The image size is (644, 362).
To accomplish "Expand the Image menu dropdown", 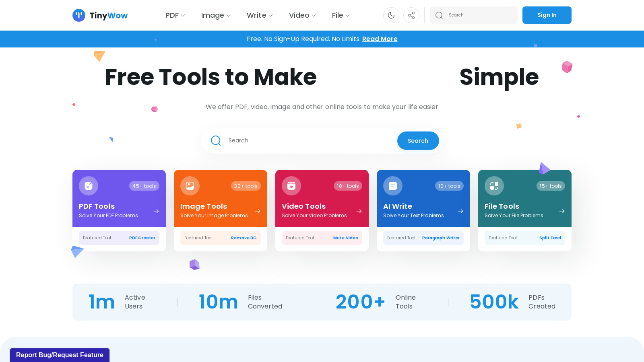I will (x=216, y=15).
